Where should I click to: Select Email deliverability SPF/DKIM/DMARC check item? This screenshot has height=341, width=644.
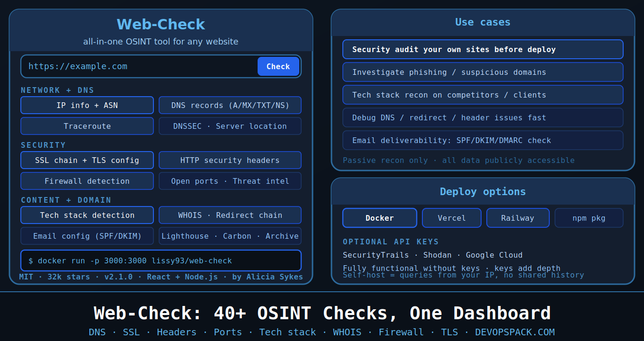[x=483, y=140]
